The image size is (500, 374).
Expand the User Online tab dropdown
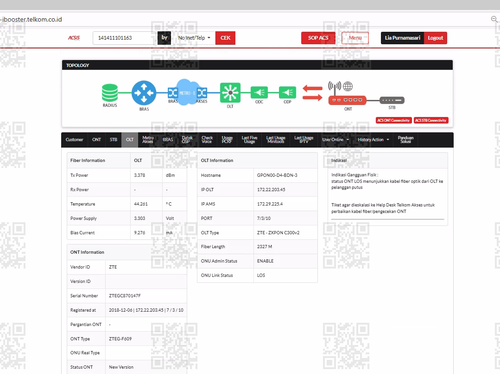(335, 140)
